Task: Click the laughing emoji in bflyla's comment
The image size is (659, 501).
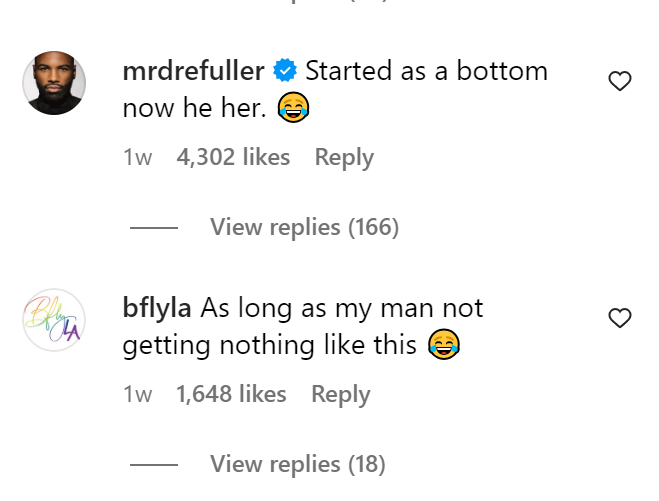Action: pos(442,346)
